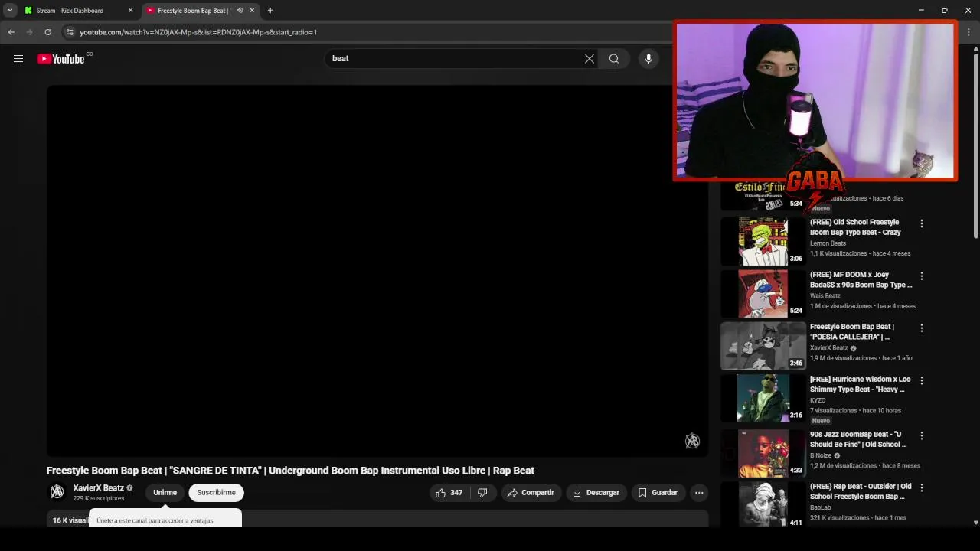The image size is (980, 551).
Task: Open XavierX Beatz channel name link
Action: pyautogui.click(x=98, y=487)
